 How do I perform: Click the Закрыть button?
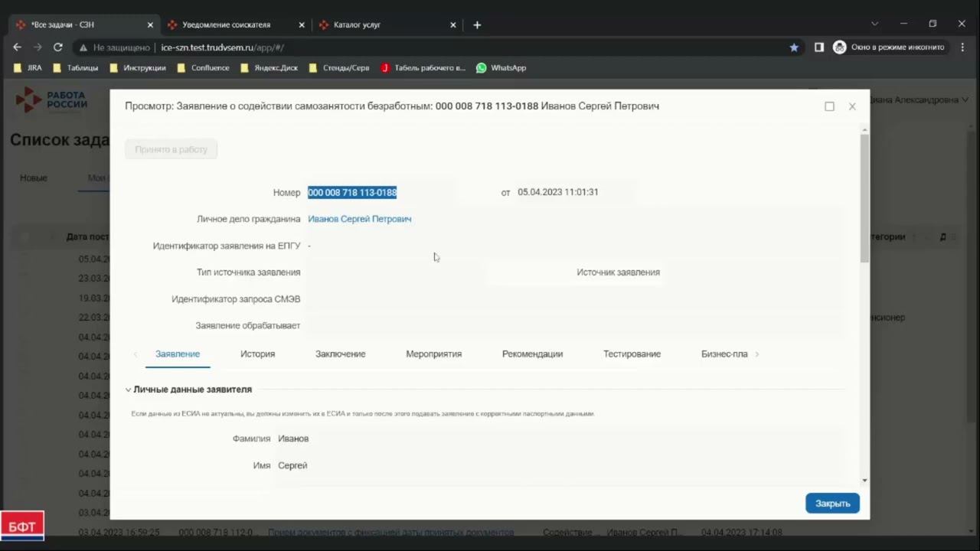click(x=832, y=504)
